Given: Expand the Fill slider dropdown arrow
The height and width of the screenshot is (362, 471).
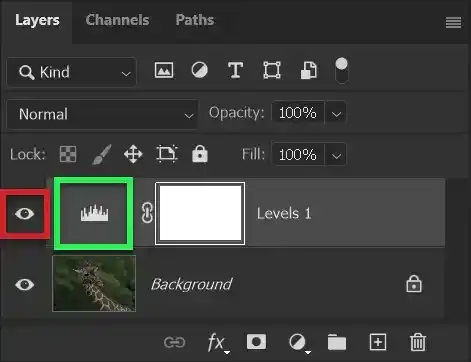Looking at the screenshot, I should [x=336, y=154].
